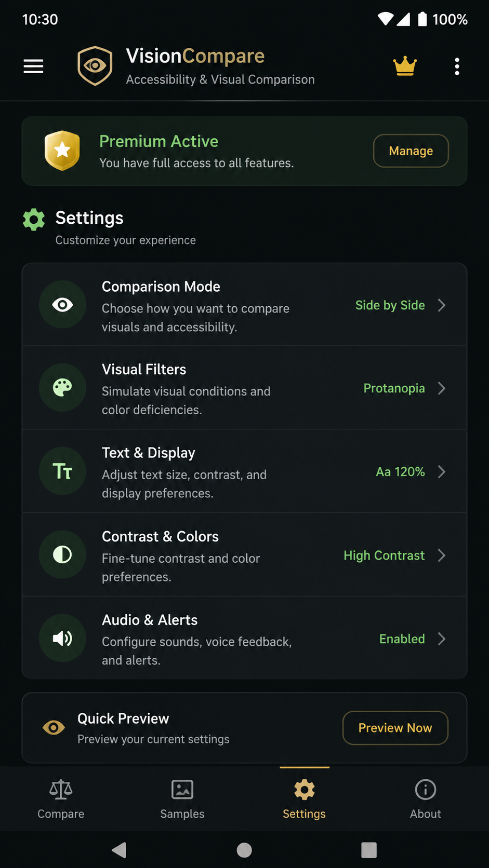The height and width of the screenshot is (868, 489).
Task: Tap the Settings section heading text
Action: (89, 218)
